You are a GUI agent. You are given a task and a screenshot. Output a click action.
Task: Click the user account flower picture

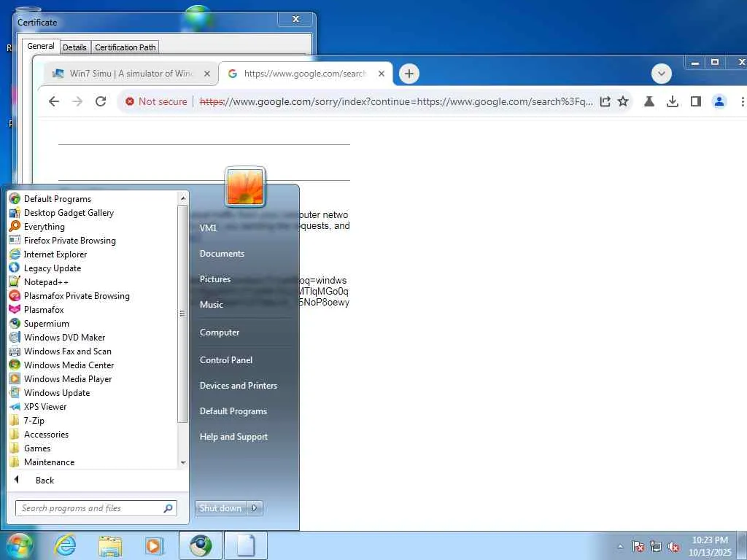coord(245,187)
